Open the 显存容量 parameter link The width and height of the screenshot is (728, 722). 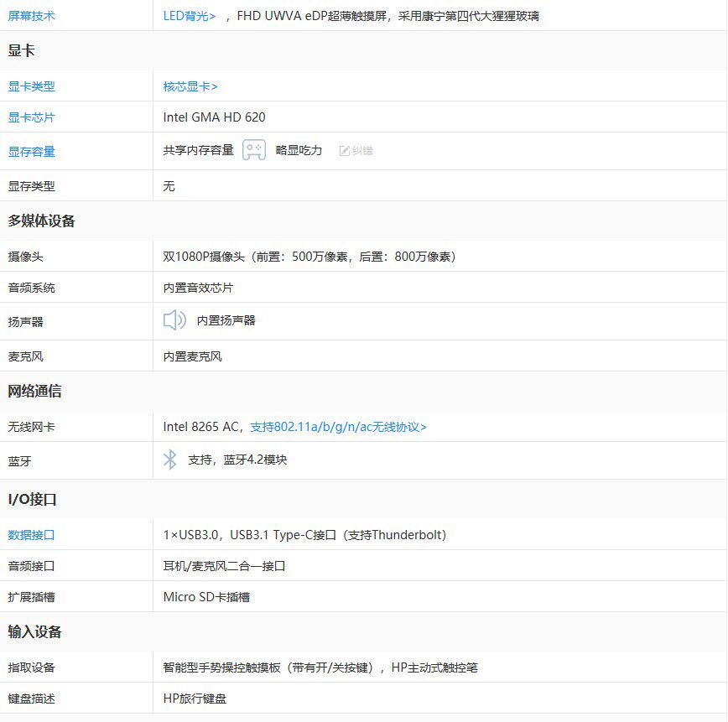pos(31,152)
